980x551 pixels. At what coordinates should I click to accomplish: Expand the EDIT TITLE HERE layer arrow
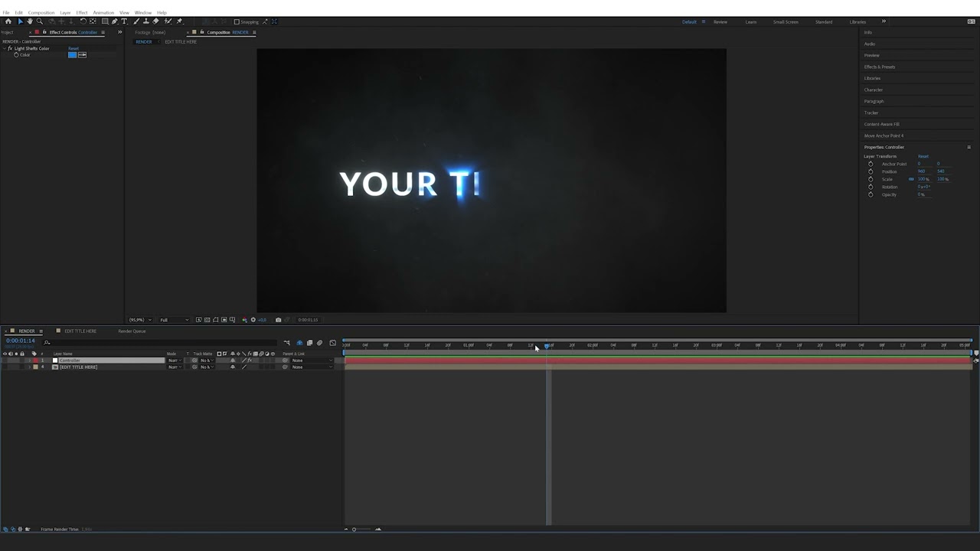[29, 367]
